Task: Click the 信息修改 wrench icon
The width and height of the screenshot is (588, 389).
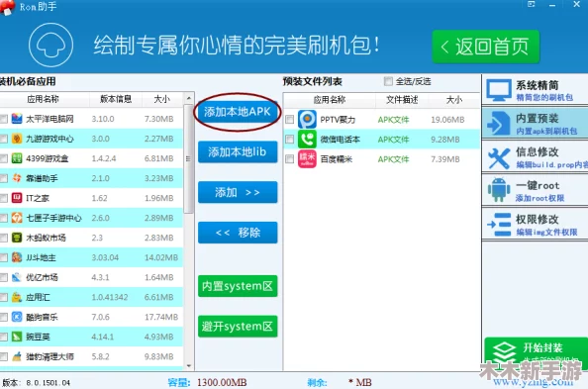Action: [499, 158]
